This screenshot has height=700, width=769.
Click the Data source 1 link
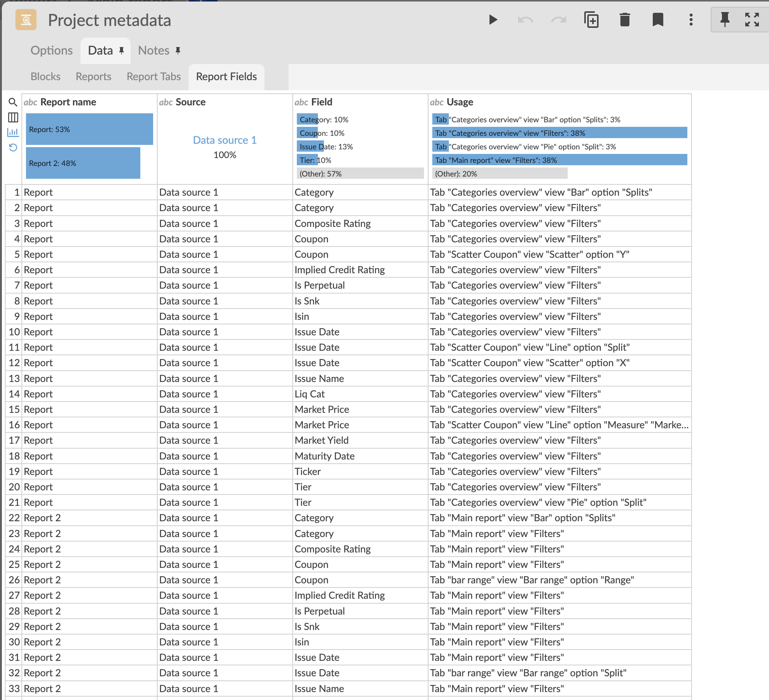(225, 140)
